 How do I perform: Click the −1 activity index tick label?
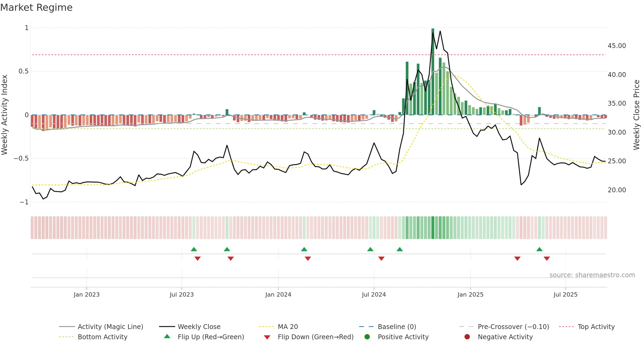[x=24, y=202]
